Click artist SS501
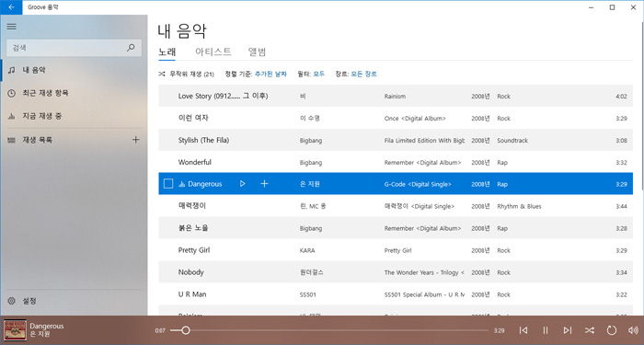The width and height of the screenshot is (644, 345). tap(308, 294)
